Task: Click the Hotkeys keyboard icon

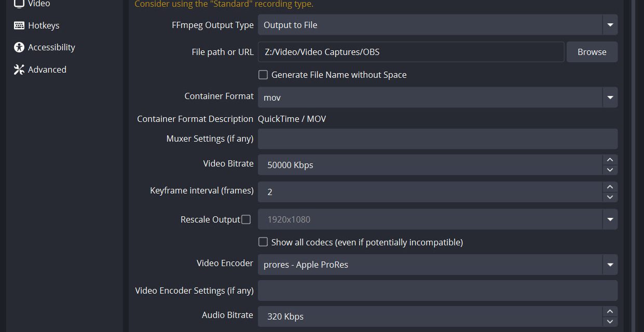Action: click(x=19, y=25)
